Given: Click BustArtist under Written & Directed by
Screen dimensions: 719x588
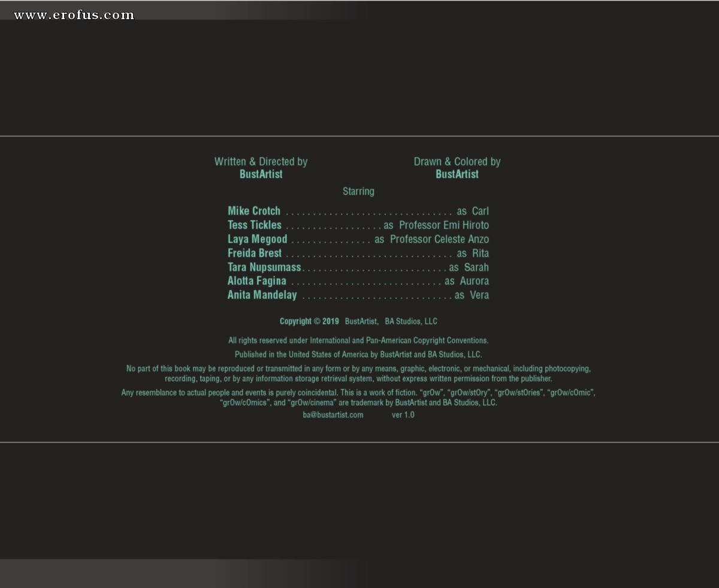Looking at the screenshot, I should coord(261,174).
